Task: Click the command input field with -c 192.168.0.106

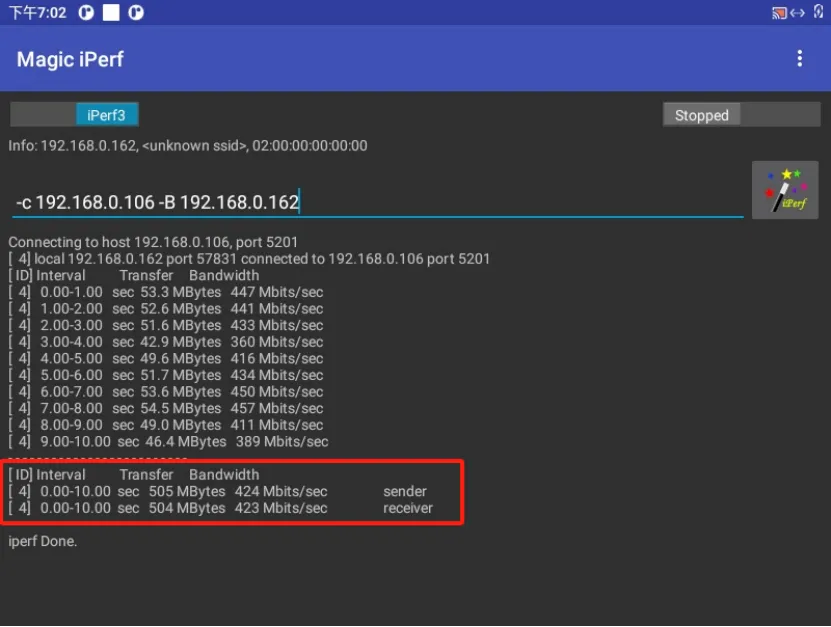Action: tap(377, 202)
